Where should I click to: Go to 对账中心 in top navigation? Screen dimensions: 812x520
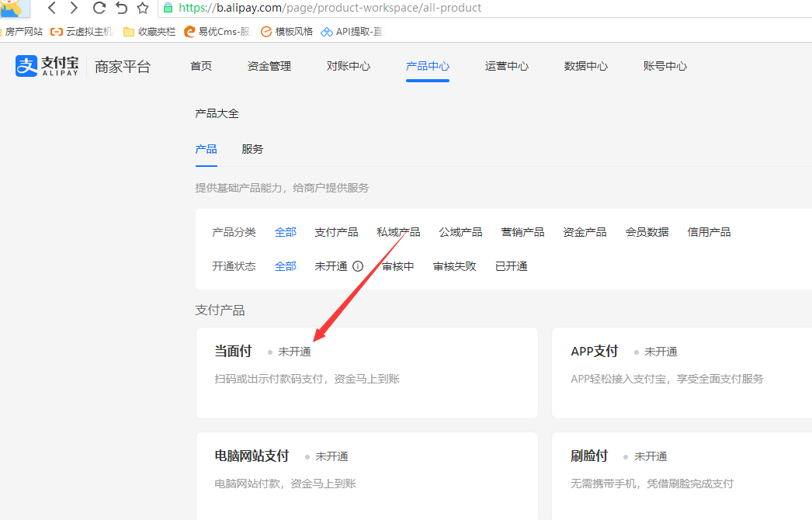click(349, 66)
